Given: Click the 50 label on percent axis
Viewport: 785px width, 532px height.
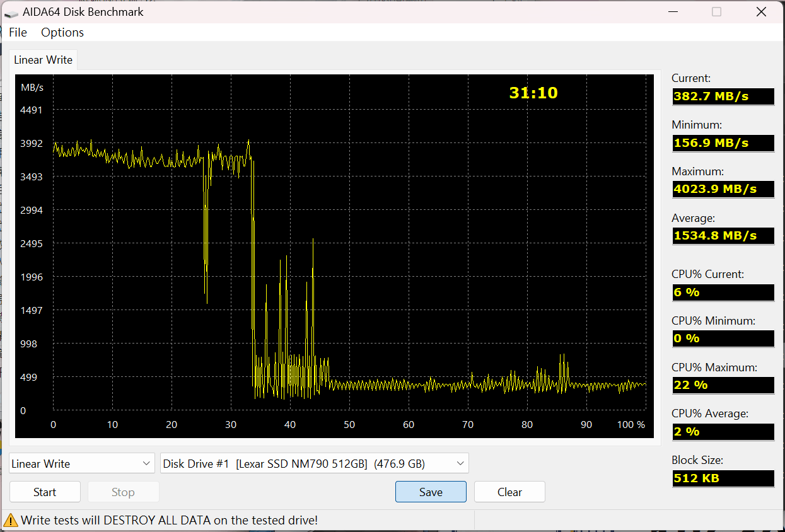Looking at the screenshot, I should [349, 425].
